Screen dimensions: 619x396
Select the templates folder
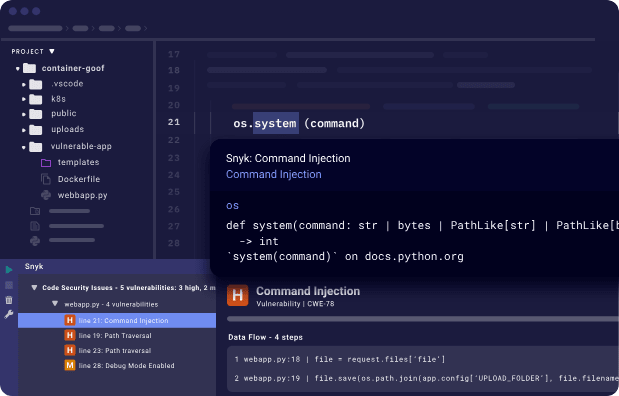point(78,162)
